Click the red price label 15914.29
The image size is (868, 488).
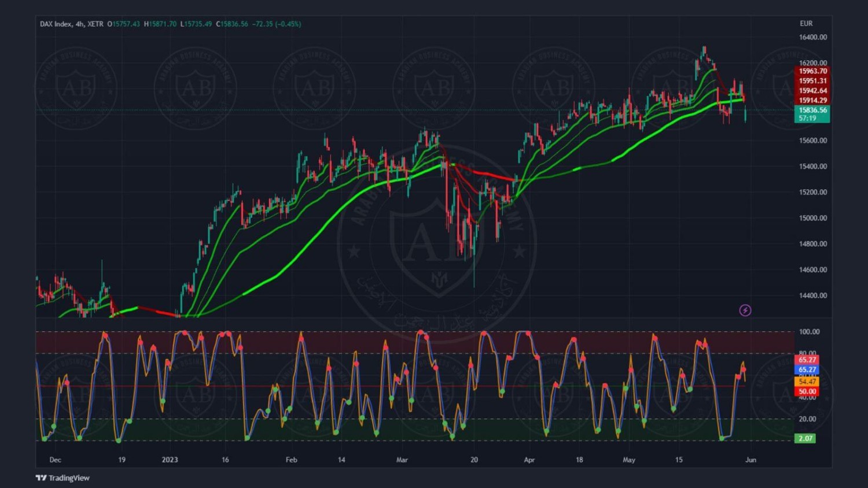pos(812,101)
